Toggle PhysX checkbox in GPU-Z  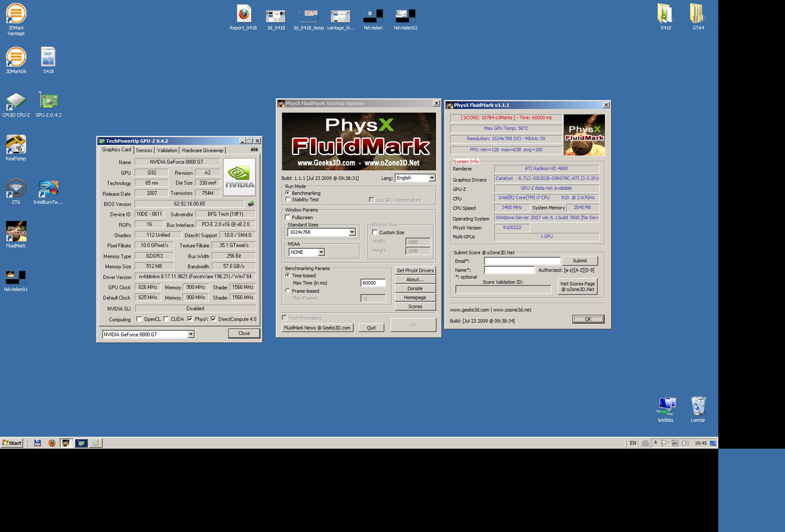pyautogui.click(x=190, y=319)
